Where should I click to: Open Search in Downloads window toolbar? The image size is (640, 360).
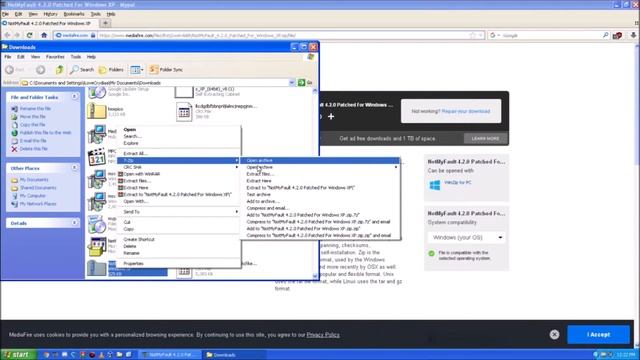tap(82, 70)
